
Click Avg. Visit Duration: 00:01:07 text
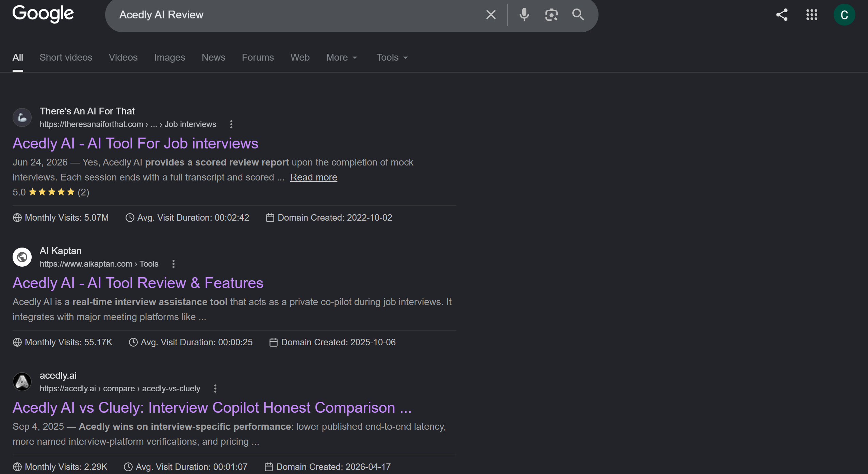(192, 467)
